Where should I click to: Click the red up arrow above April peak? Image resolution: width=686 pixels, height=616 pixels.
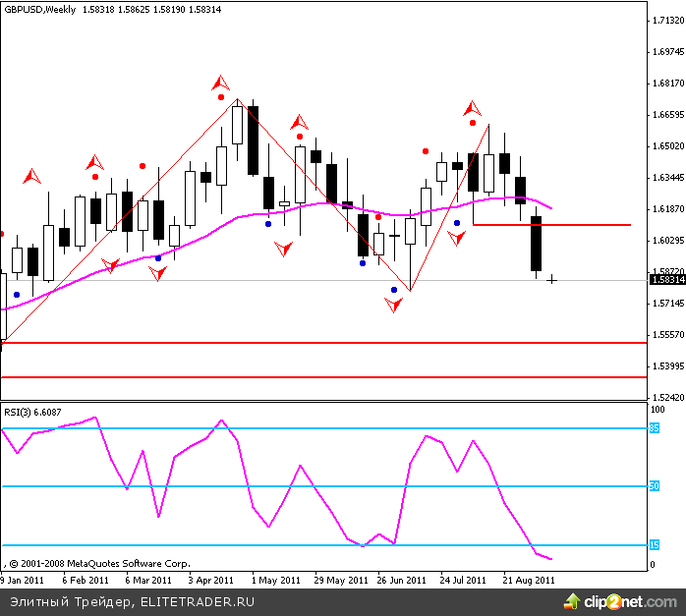[x=221, y=83]
